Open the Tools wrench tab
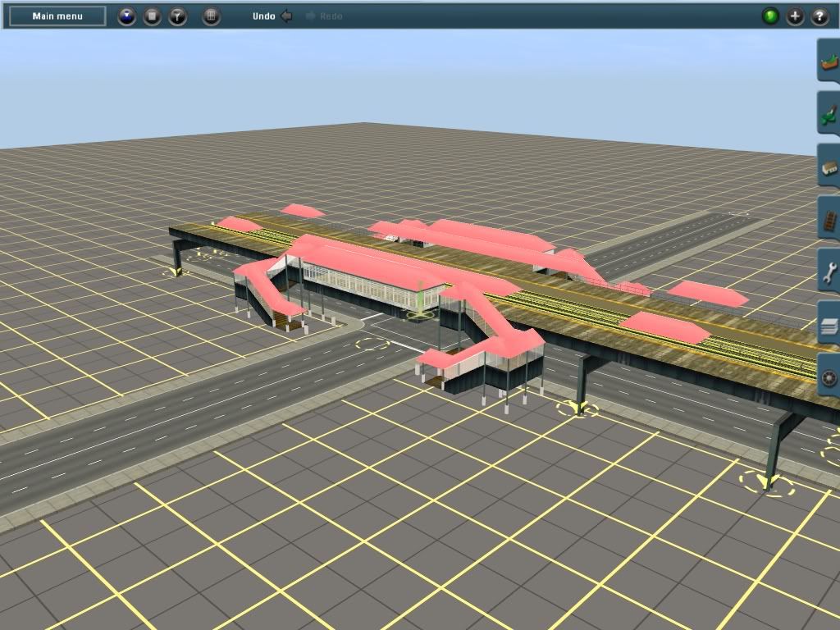 tap(829, 271)
